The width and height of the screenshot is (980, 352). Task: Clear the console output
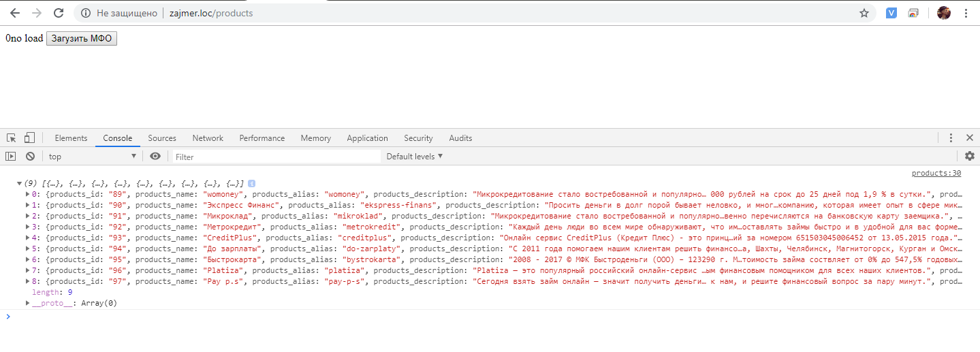[30, 156]
